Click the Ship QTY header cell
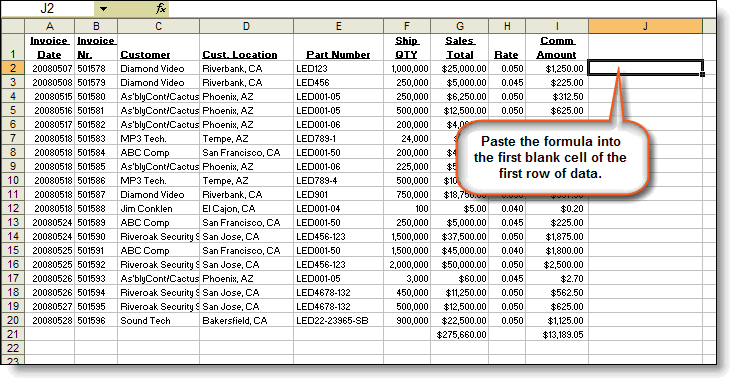Screen dimensions: 733x381 click(407, 47)
